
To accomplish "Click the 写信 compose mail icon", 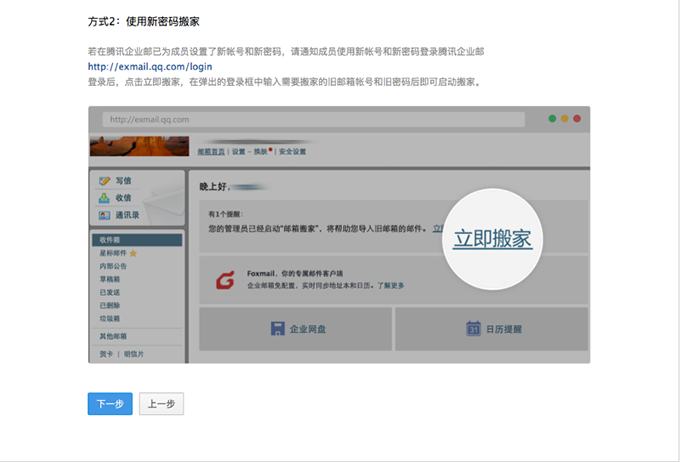I will pos(105,181).
